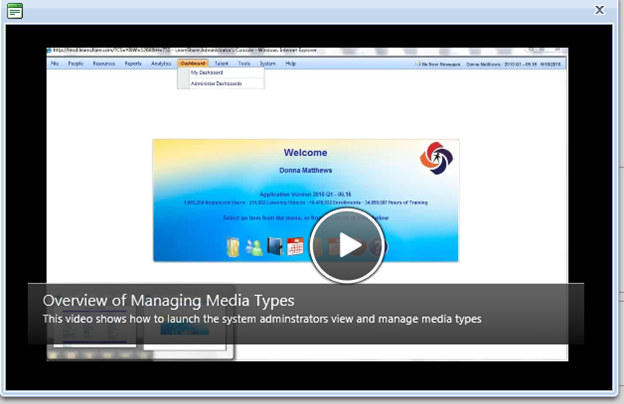Image resolution: width=624 pixels, height=404 pixels.
Task: Click the red calendar icon on Welcome panel
Action: pos(295,247)
